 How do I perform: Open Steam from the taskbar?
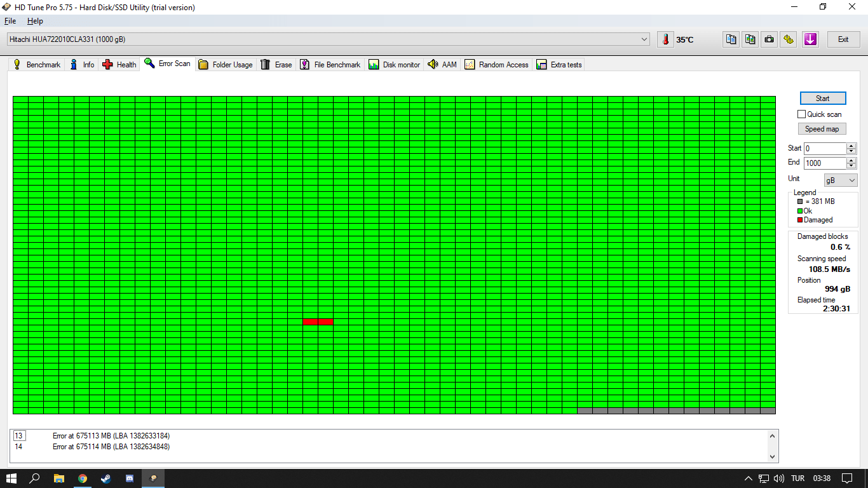point(106,478)
